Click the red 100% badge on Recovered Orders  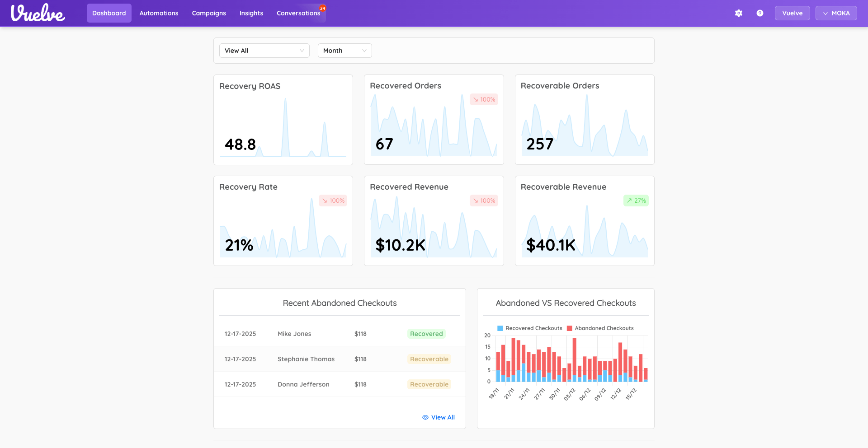[x=484, y=99]
